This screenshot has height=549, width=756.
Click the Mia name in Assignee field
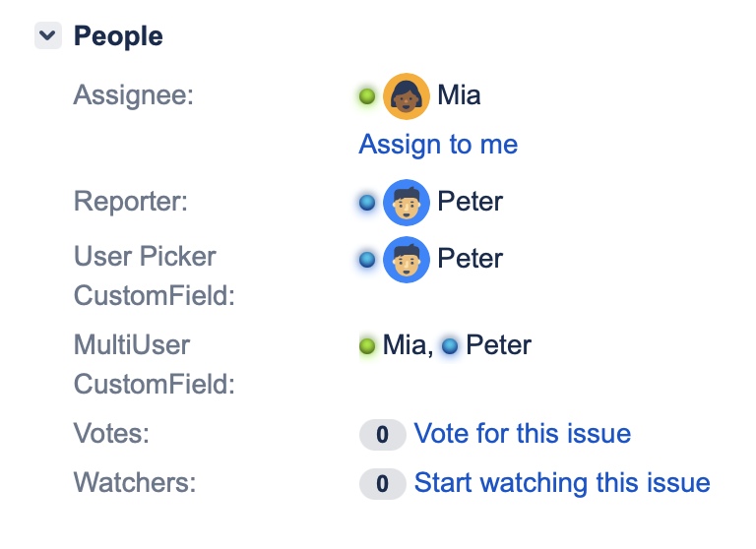click(x=459, y=95)
